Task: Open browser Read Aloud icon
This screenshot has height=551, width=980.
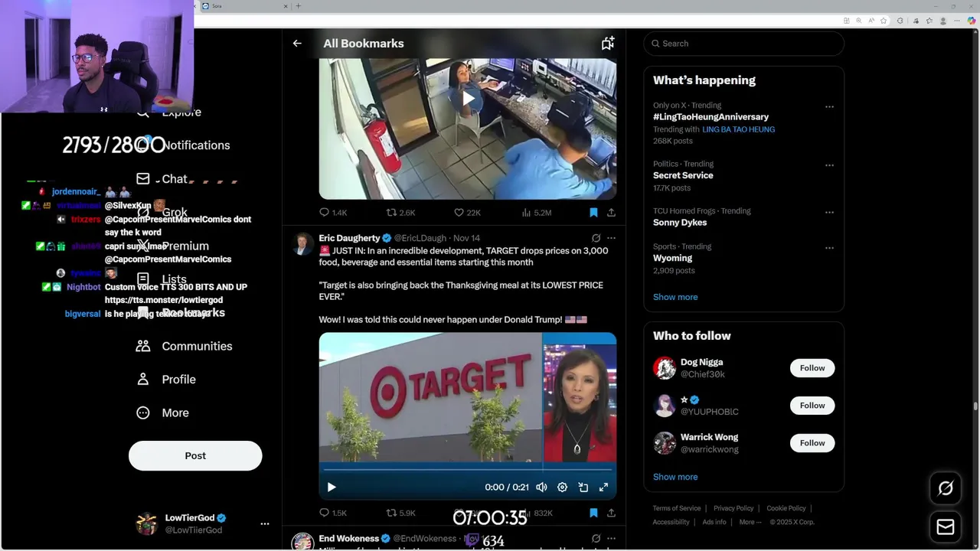Action: pos(870,21)
